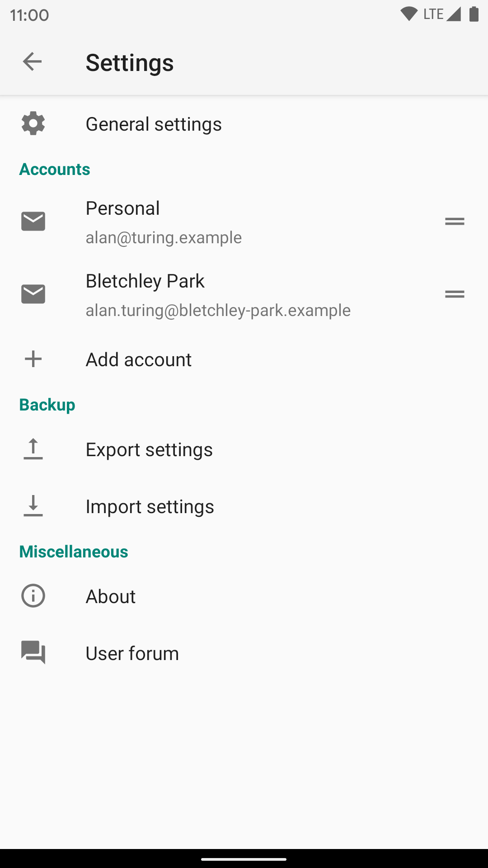488x868 pixels.
Task: Tap the User forum chat bubbles icon
Action: coord(33,653)
